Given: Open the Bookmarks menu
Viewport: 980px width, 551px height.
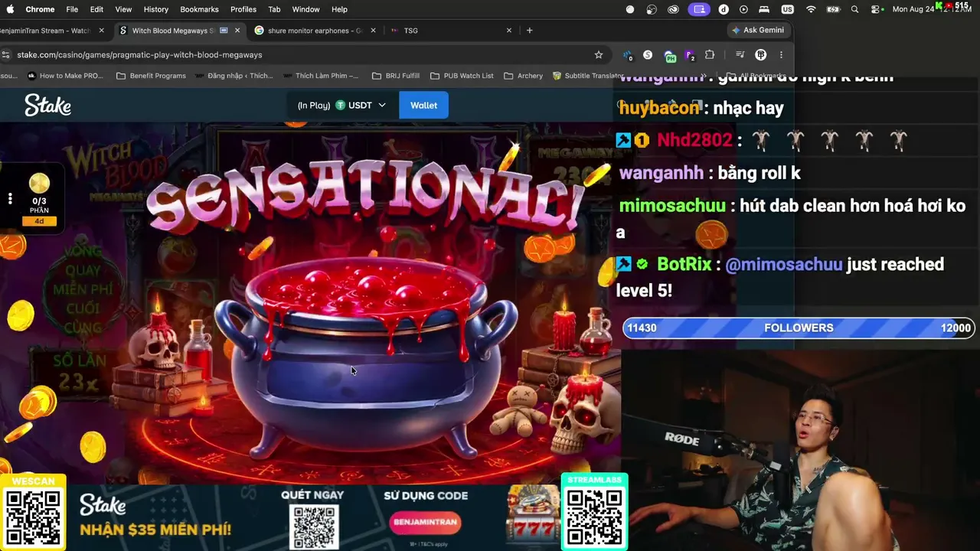Looking at the screenshot, I should (x=199, y=9).
